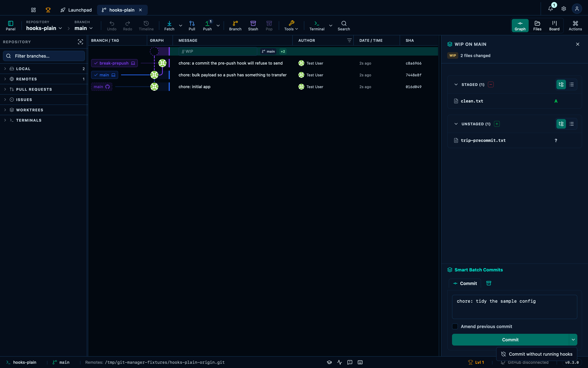
Task: Expand the WORKTREES section
Action: click(x=44, y=110)
